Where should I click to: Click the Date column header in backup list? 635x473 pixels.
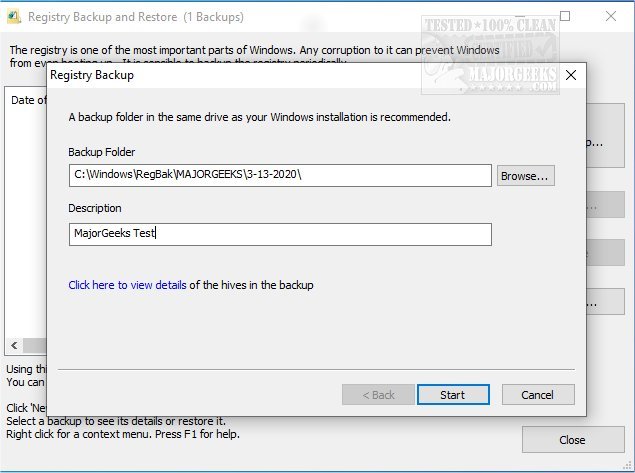(x=28, y=100)
